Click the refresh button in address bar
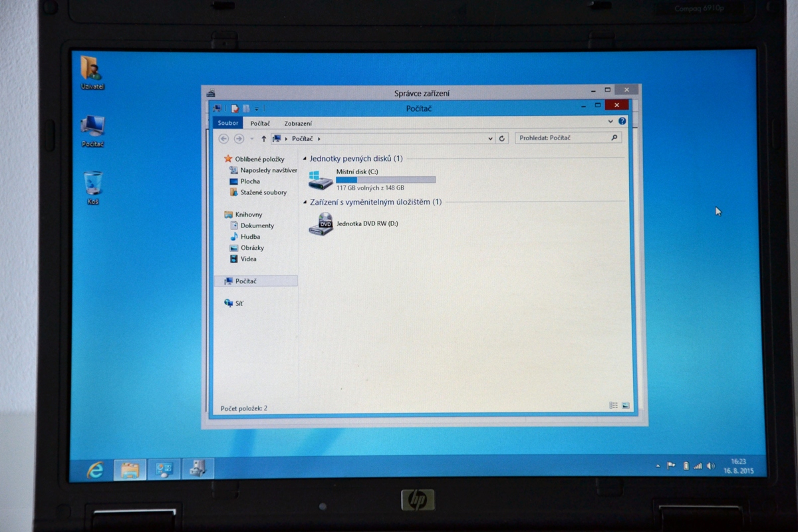Screen dimensions: 798x532 pyautogui.click(x=502, y=138)
